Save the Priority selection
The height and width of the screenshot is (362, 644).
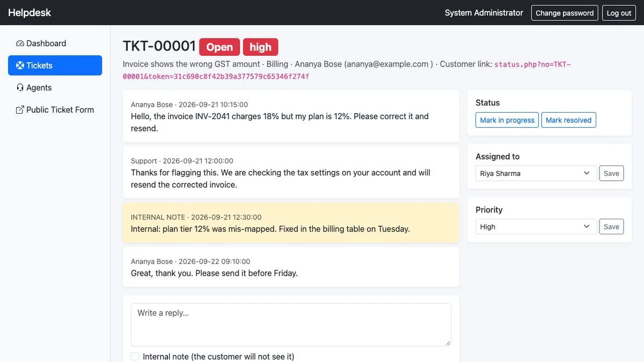(611, 227)
